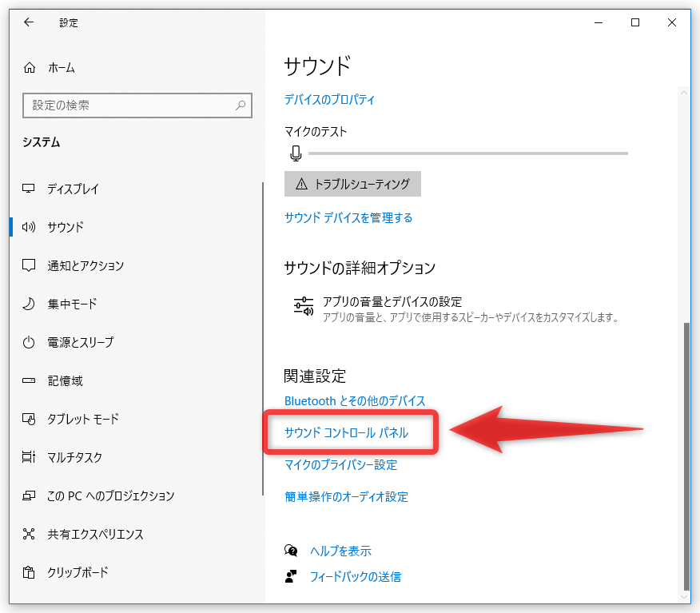Open the ホーム home icon

(30, 68)
